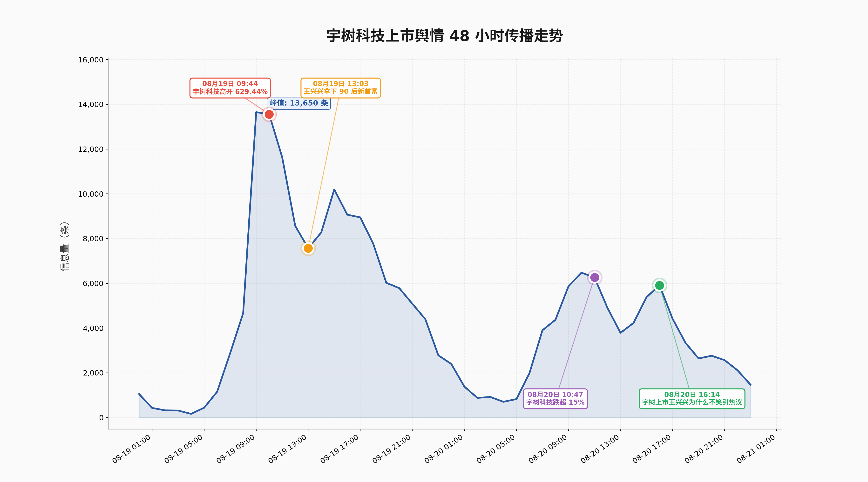Click the orange marker on the curve
This screenshot has height=482, width=868.
click(308, 248)
